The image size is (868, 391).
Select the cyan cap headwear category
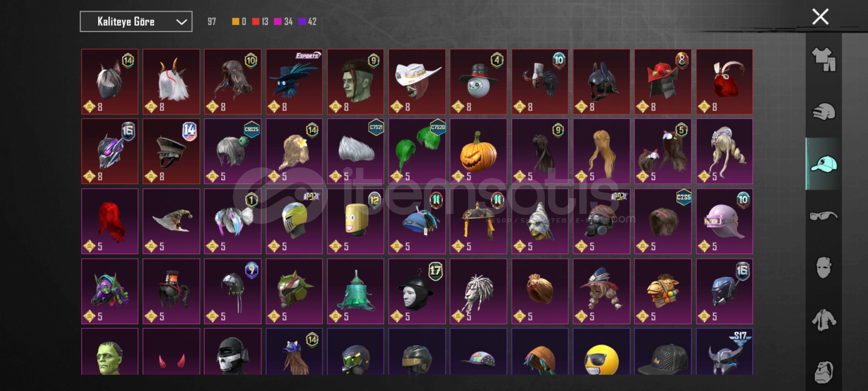click(824, 164)
